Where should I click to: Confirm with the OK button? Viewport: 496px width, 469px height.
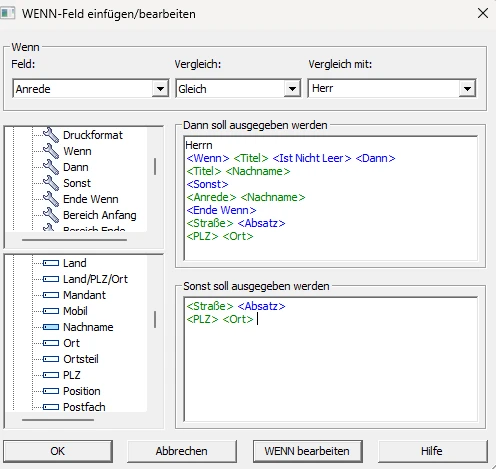point(58,451)
